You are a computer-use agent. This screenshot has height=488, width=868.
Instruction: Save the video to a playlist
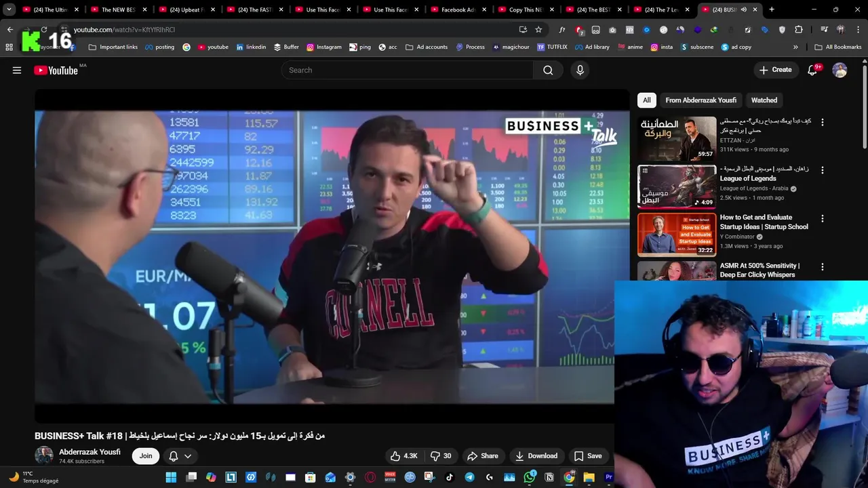(x=588, y=456)
